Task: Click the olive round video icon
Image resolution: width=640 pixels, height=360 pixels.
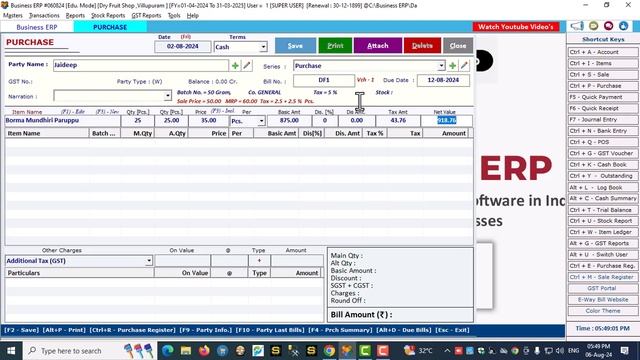Action: coord(593,26)
